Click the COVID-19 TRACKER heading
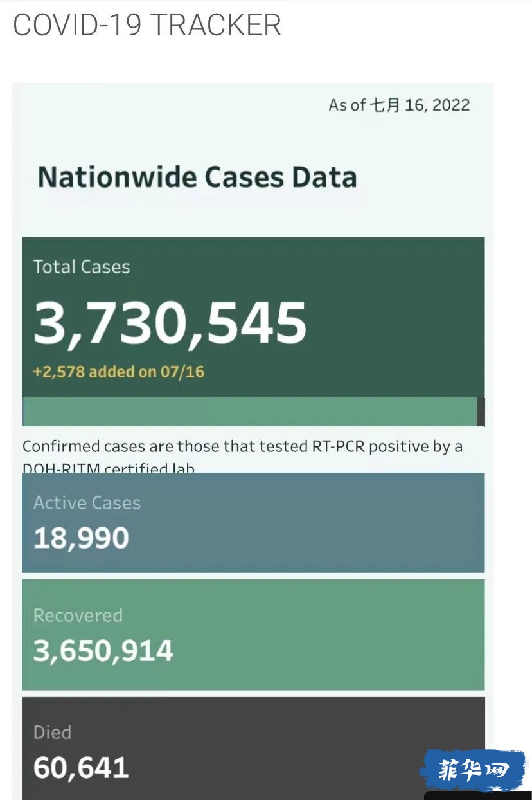This screenshot has width=532, height=800. tap(147, 26)
